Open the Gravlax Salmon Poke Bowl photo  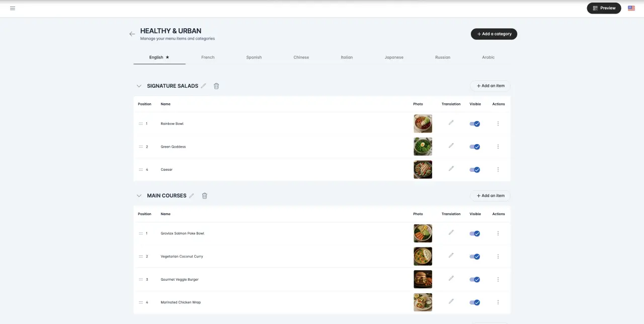423,233
